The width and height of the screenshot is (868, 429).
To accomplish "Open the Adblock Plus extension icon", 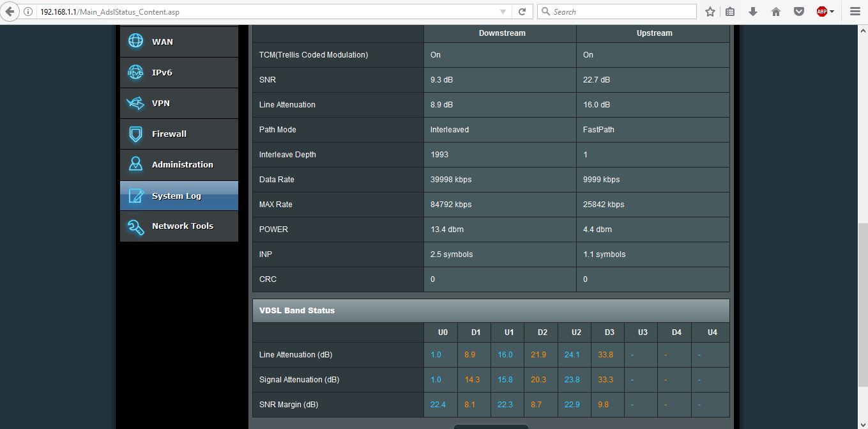I will [821, 12].
